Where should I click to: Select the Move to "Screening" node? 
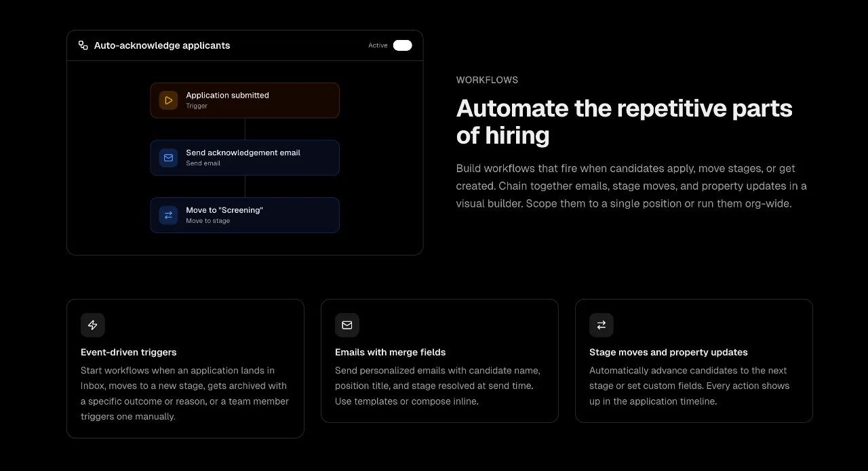click(245, 216)
